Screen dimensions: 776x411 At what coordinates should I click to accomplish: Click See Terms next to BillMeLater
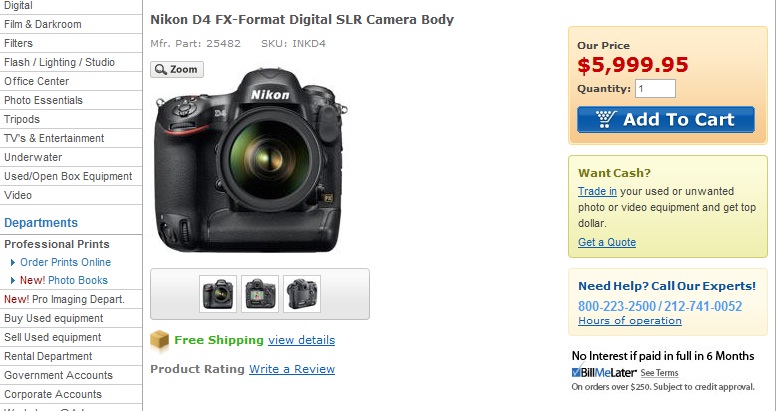coord(659,373)
